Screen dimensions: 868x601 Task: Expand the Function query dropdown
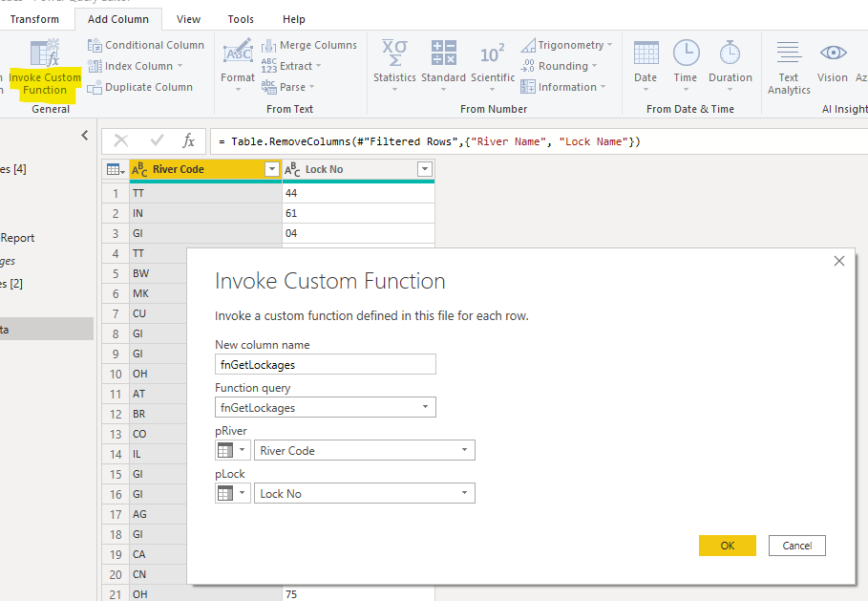point(425,408)
